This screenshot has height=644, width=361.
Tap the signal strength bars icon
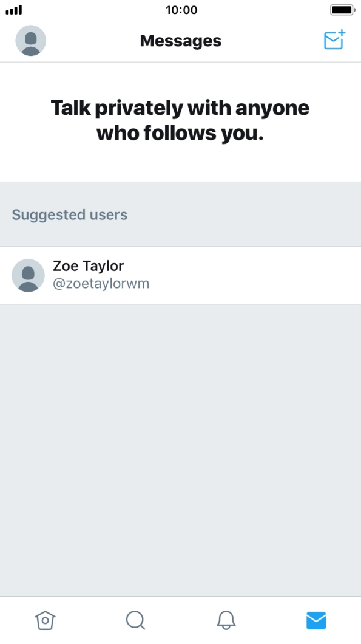click(x=13, y=10)
